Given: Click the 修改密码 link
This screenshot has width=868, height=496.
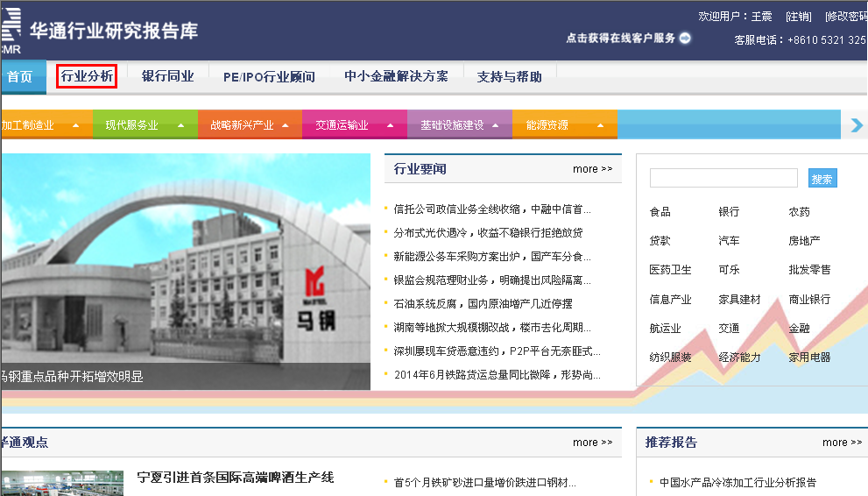Looking at the screenshot, I should pos(846,17).
